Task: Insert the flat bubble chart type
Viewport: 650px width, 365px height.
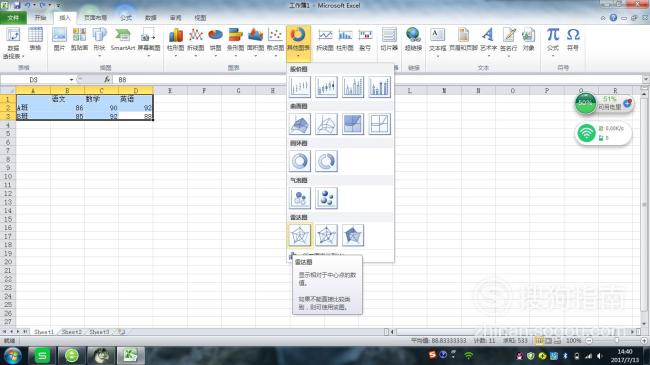Action: [x=300, y=198]
